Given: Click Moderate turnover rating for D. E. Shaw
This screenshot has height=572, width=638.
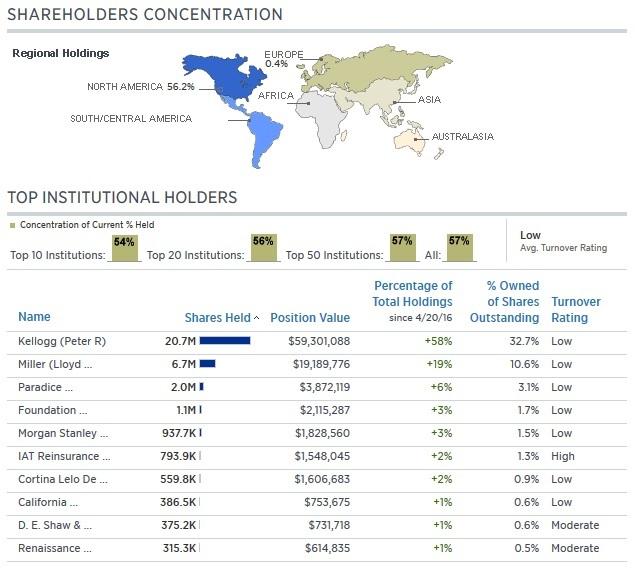Looking at the screenshot, I should click(x=575, y=525).
